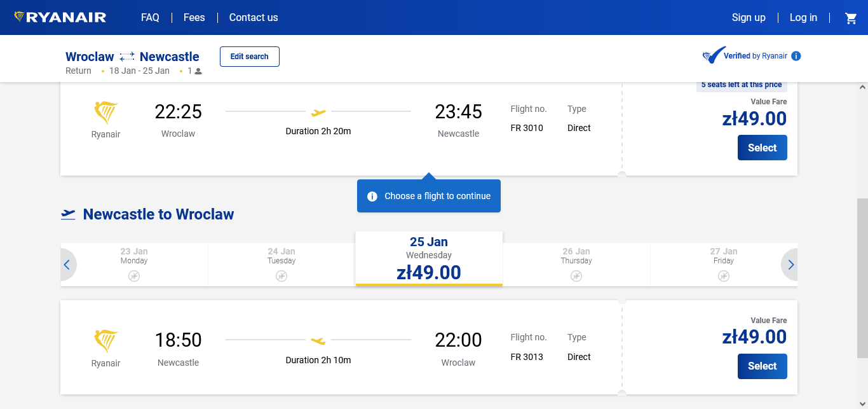Show later dates with right chevron
Viewport: 868px width, 409px height.
(x=790, y=265)
